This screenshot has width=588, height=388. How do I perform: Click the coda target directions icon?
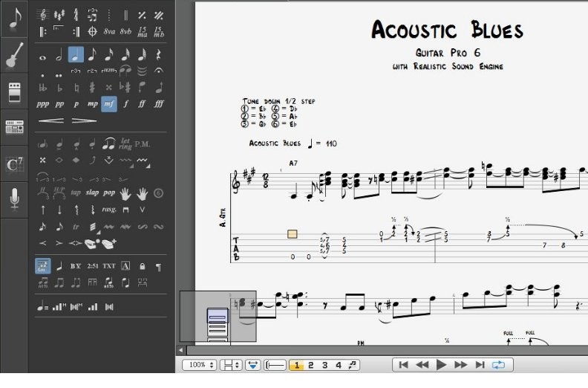point(92,31)
